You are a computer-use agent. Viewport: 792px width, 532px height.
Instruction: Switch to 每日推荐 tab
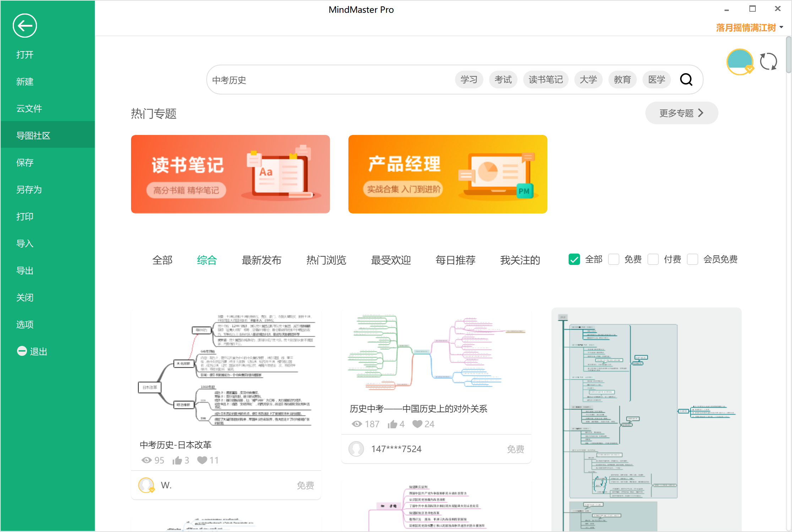click(x=455, y=260)
